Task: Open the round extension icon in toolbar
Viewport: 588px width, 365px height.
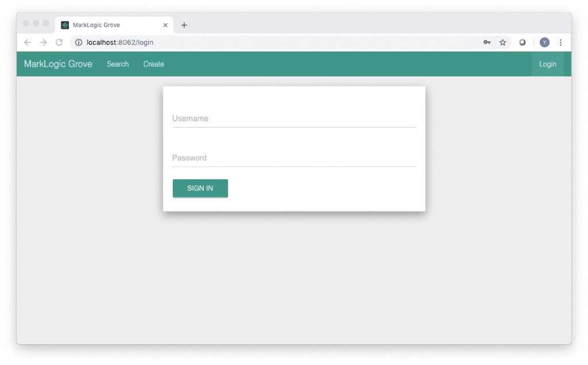Action: [x=522, y=43]
